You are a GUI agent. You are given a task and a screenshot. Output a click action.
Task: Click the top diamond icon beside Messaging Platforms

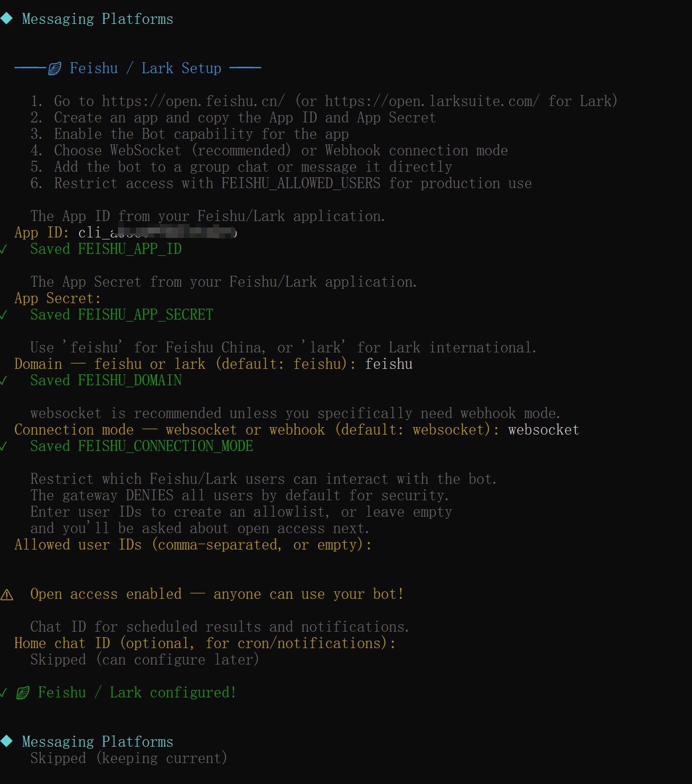(x=6, y=19)
